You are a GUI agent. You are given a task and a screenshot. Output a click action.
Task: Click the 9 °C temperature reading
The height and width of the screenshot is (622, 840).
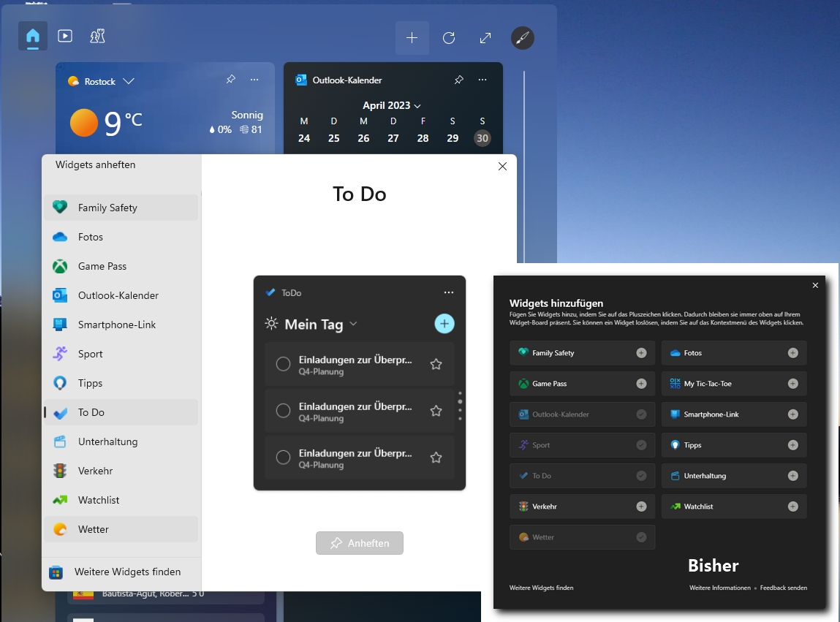[x=124, y=123]
